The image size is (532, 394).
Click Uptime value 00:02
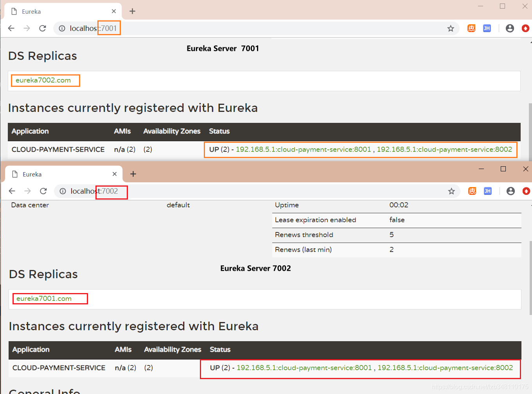(399, 205)
